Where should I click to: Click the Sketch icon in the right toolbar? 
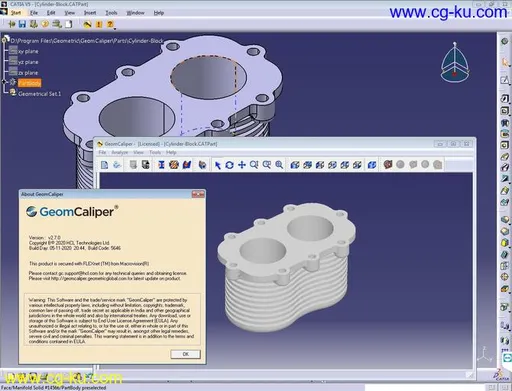(x=505, y=80)
